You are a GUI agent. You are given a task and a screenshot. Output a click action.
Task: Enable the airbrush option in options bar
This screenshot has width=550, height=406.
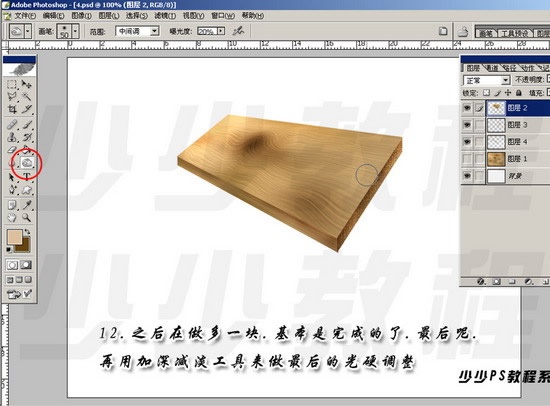click(x=238, y=31)
